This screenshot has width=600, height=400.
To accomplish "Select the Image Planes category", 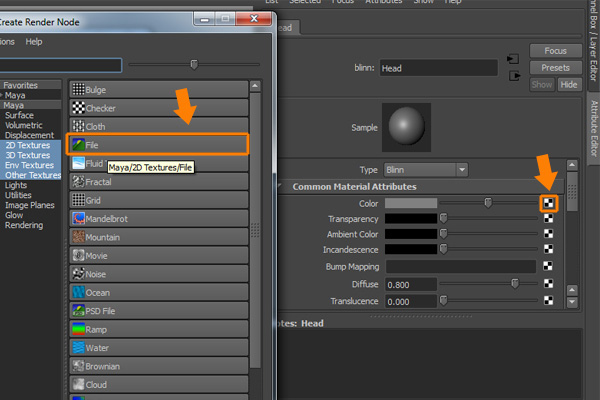I will point(29,205).
